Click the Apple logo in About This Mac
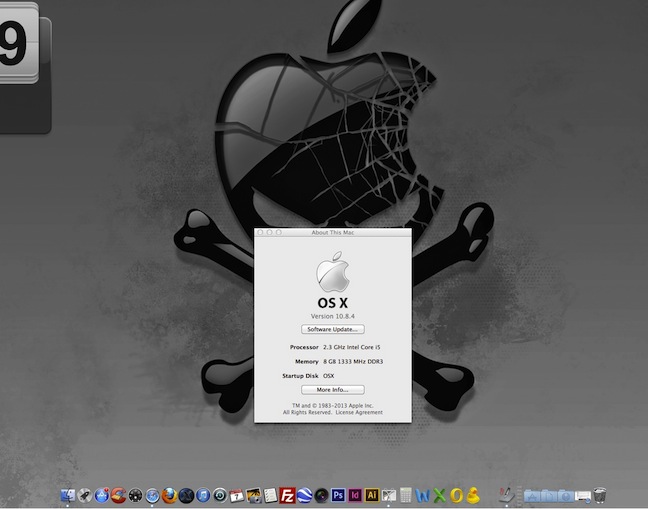The image size is (648, 509). (x=333, y=272)
